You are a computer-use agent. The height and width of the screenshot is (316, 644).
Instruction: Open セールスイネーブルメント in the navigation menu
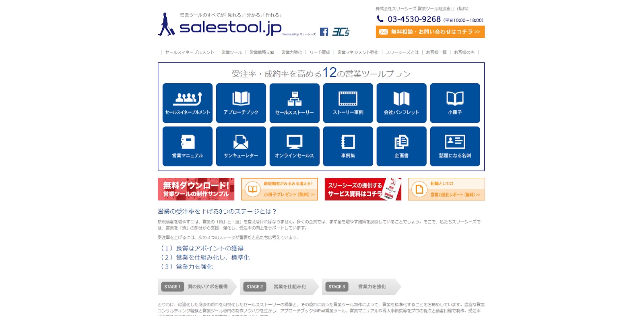click(x=190, y=52)
